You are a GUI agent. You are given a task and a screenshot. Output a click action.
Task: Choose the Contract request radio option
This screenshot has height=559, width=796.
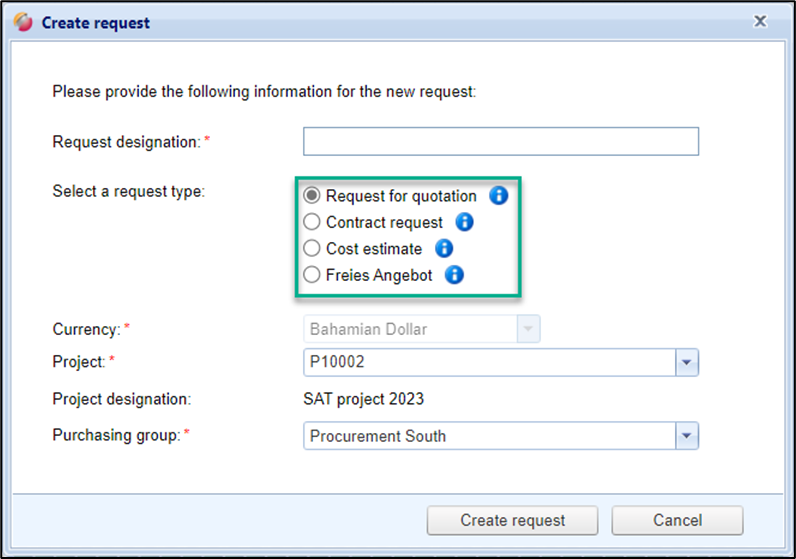point(312,222)
